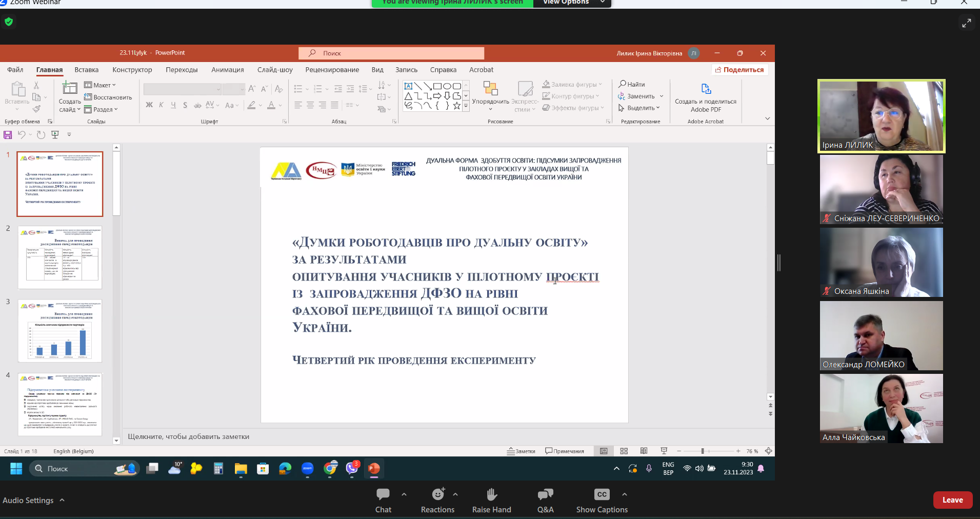Open the Layout (Макет) dropdown
Viewport: 980px width, 519px height.
[x=101, y=85]
